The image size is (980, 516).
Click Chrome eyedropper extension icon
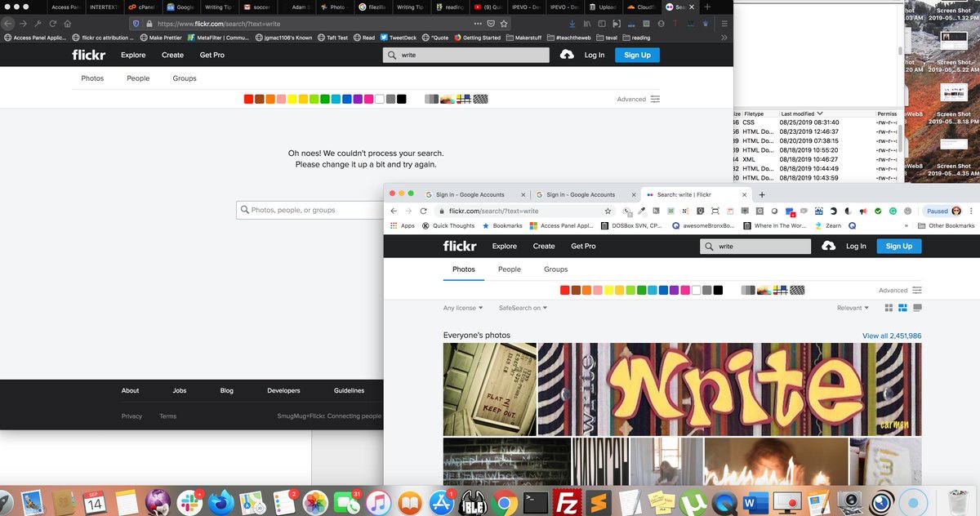642,211
